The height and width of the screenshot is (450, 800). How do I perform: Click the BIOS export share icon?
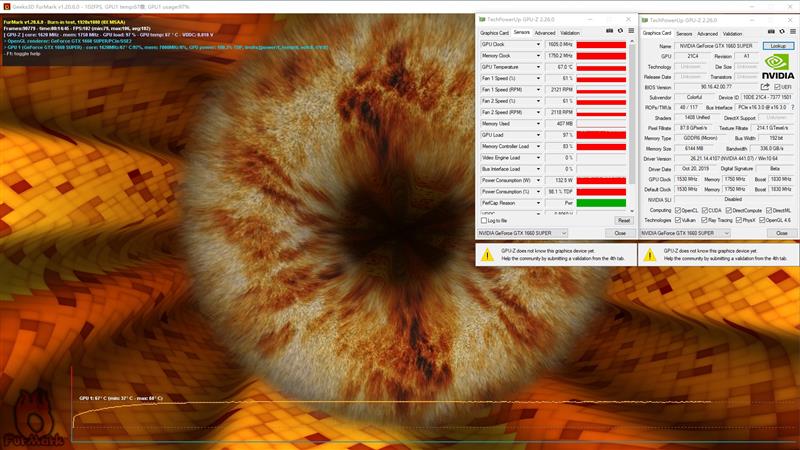point(765,87)
